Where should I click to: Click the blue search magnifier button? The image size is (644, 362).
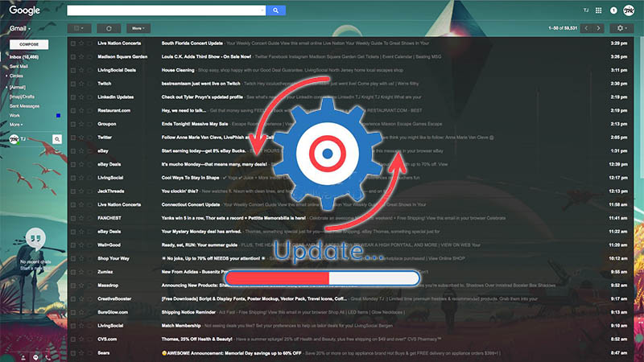(275, 10)
